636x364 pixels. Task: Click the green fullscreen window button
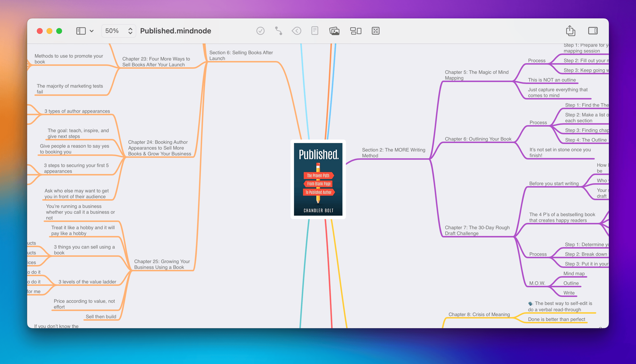tap(59, 31)
